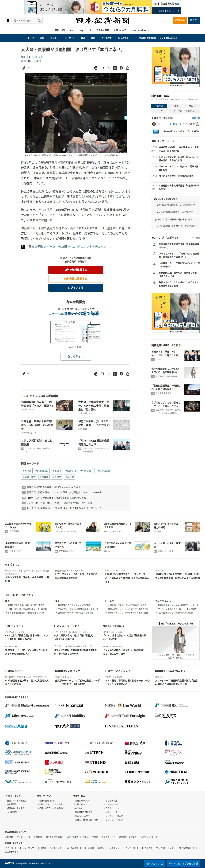The width and height of the screenshot is (205, 868).
Task: Expand the 国際 navigation dropdown
Action: click(x=94, y=38)
